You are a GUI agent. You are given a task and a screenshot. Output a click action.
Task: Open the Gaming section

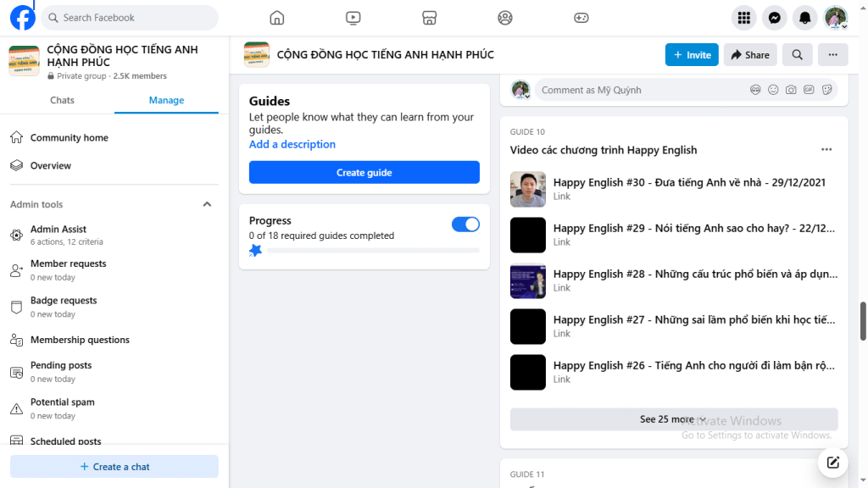coord(581,17)
